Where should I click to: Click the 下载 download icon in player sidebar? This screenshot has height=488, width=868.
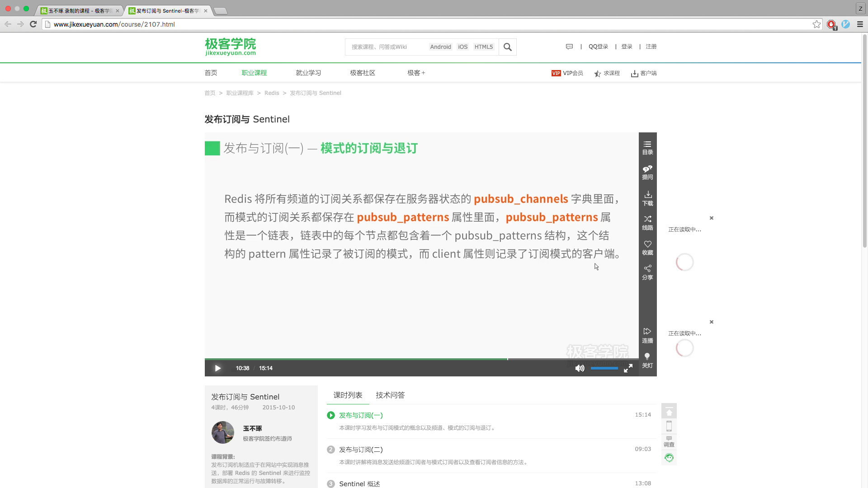(647, 198)
